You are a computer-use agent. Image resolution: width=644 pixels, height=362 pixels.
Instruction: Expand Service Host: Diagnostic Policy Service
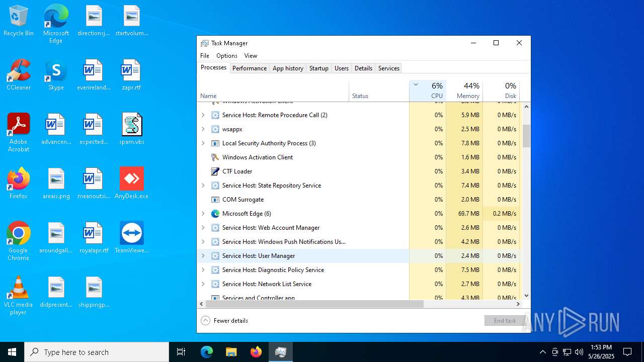[x=203, y=270]
